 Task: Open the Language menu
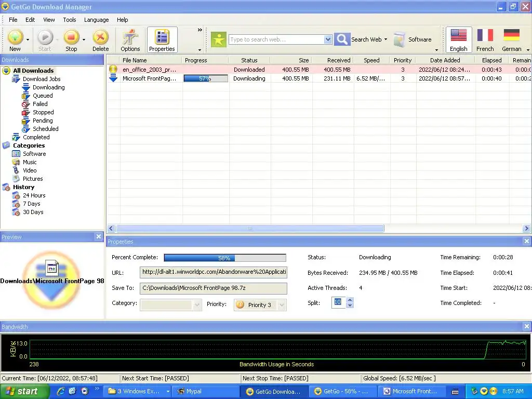point(96,20)
